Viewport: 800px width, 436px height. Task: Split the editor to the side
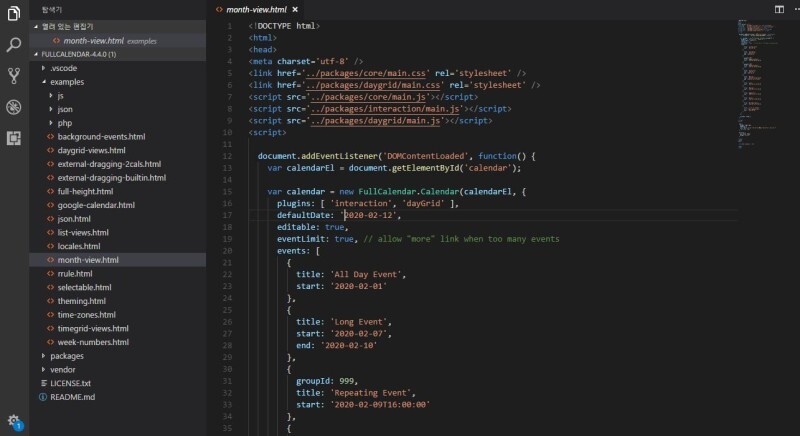pos(779,9)
